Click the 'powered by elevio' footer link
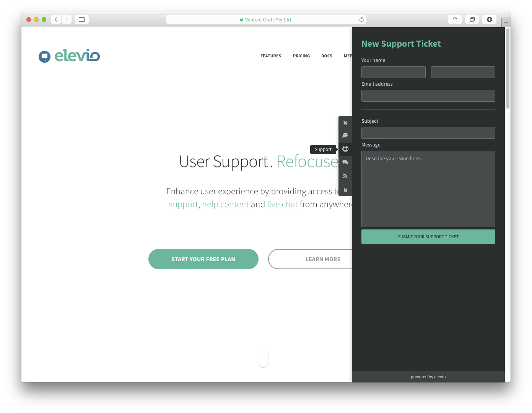This screenshot has height=413, width=532. click(428, 377)
